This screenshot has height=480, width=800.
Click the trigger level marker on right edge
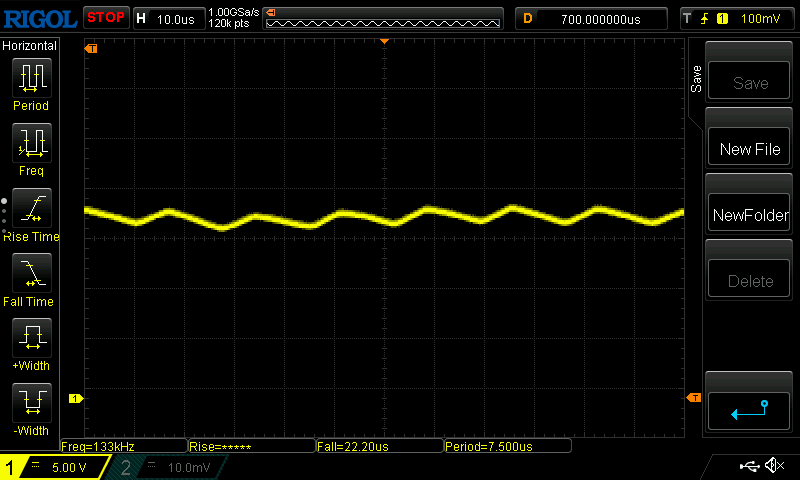(x=694, y=397)
